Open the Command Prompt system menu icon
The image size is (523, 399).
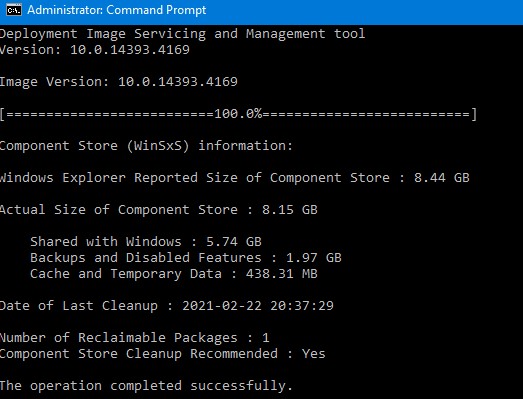pos(14,10)
